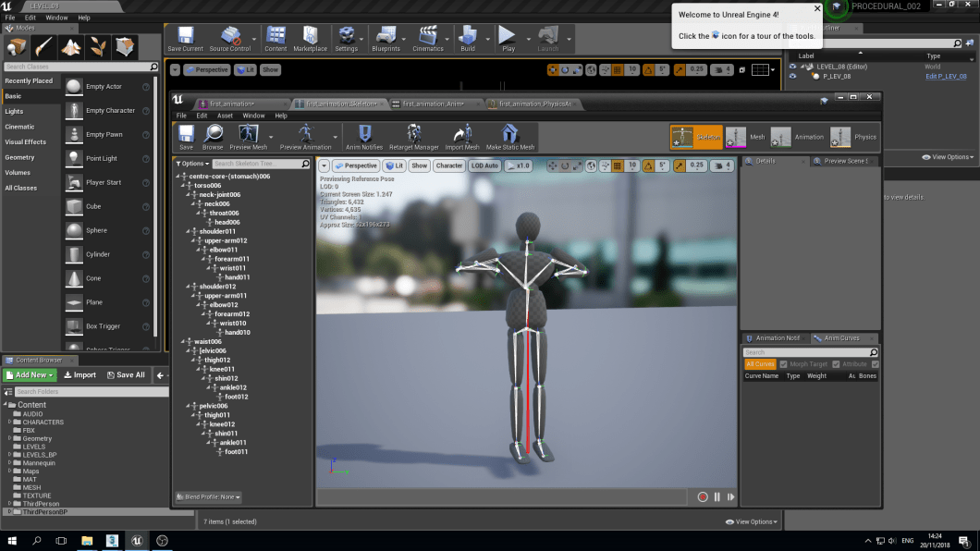This screenshot has width=980, height=551.
Task: Toggle Lit view mode in skeleton viewport
Action: [x=395, y=165]
